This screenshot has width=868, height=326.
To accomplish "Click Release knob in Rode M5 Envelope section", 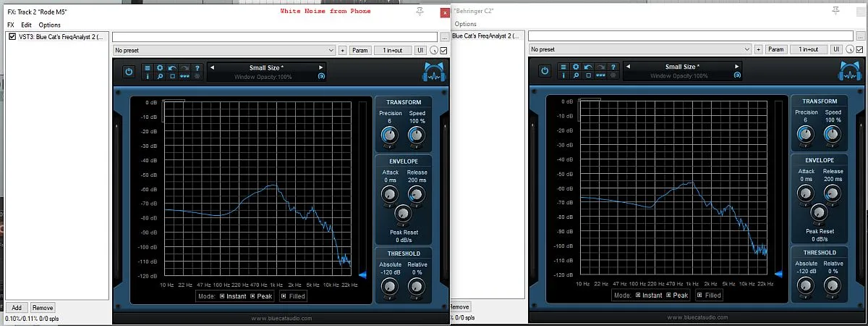I will pyautogui.click(x=417, y=194).
